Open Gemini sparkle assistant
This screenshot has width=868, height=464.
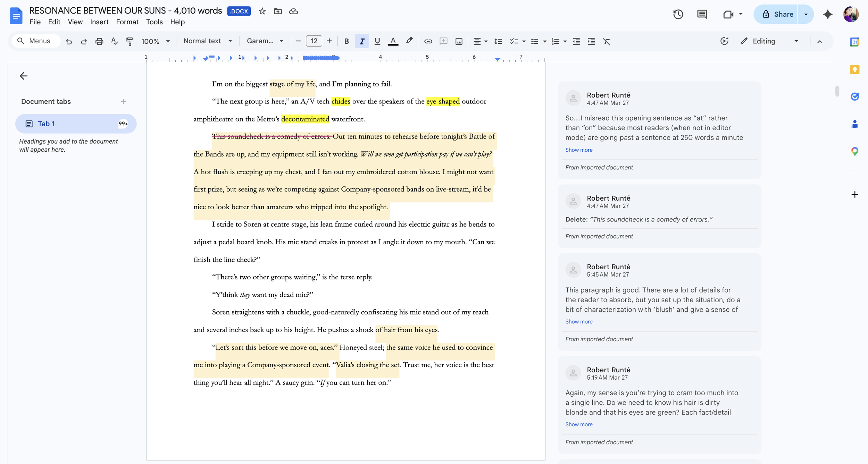coord(828,14)
